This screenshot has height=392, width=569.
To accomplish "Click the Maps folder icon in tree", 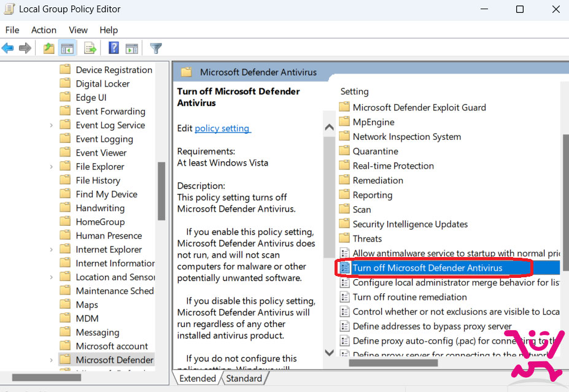I will pos(65,304).
